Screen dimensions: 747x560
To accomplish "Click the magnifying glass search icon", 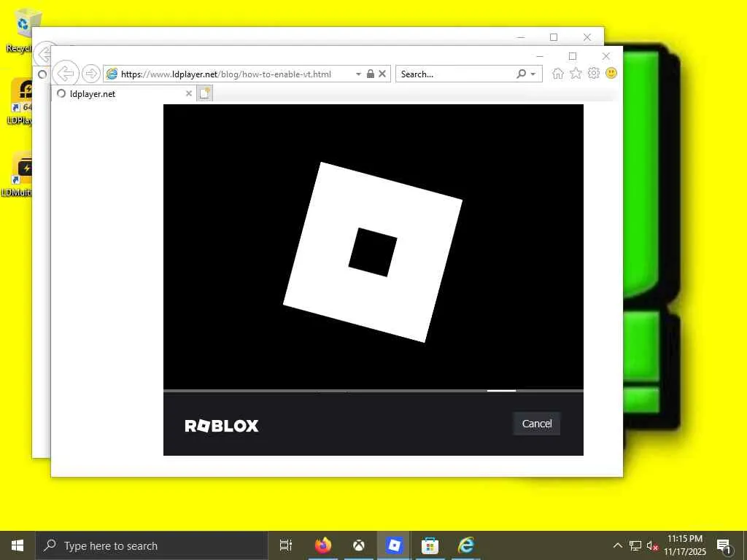I will 521,74.
